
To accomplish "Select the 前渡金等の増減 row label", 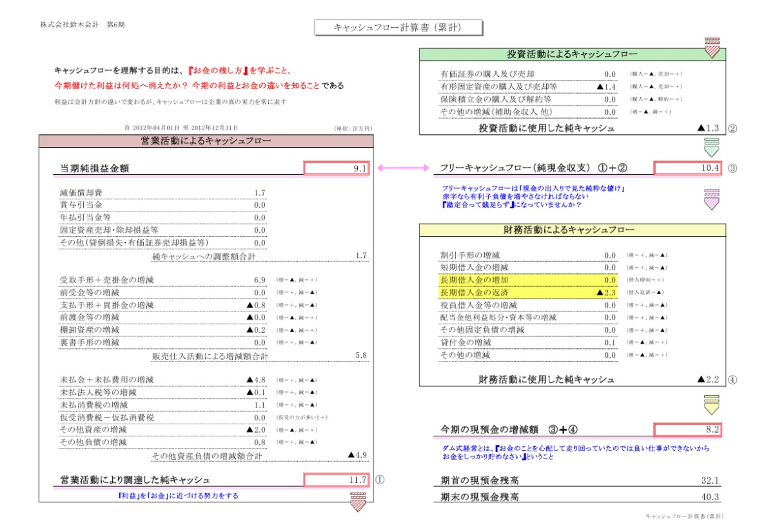I will [90, 317].
